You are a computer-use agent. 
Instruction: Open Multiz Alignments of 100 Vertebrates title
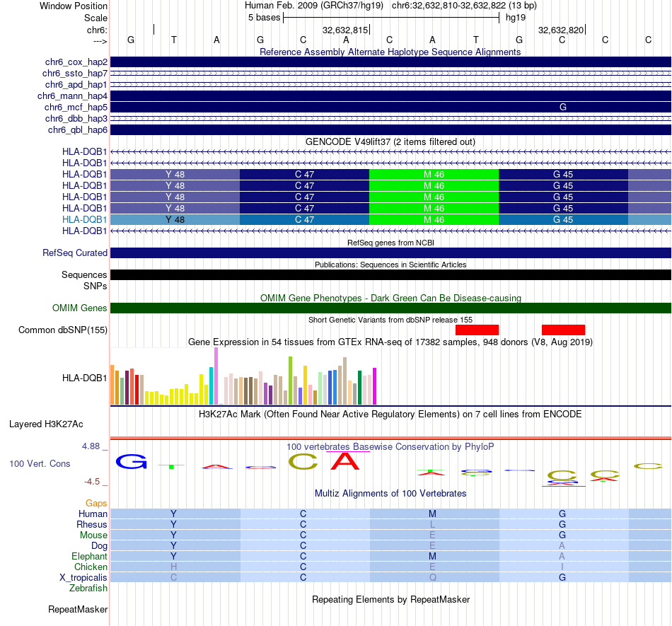[390, 494]
